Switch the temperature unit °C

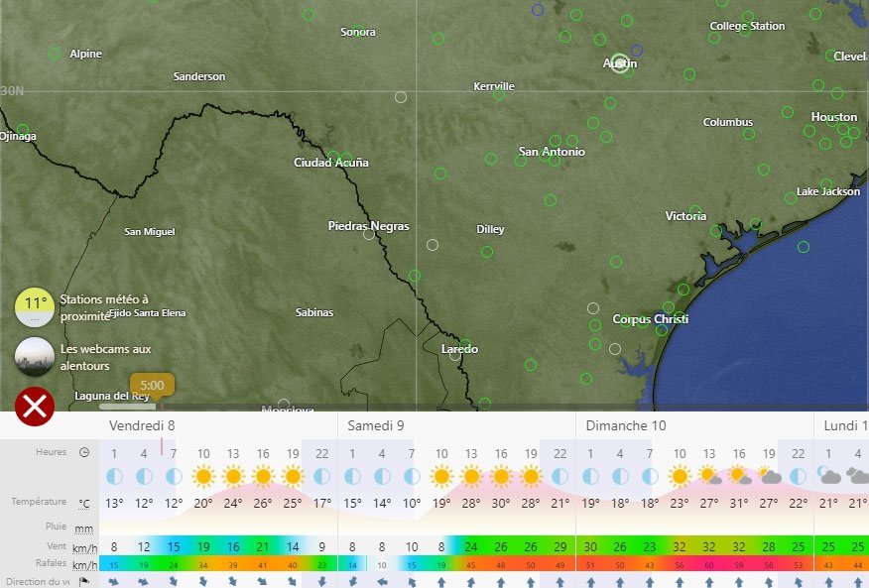(x=84, y=504)
